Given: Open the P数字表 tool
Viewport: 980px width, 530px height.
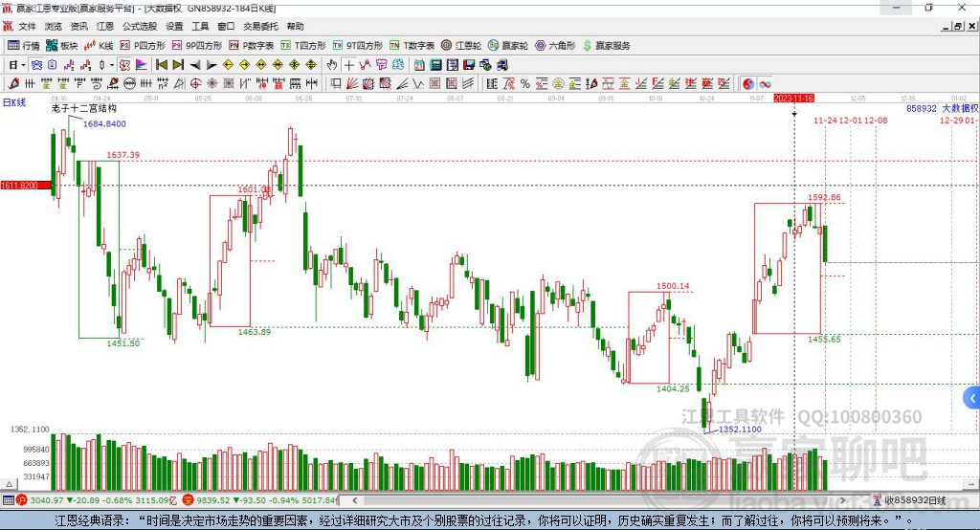Looking at the screenshot, I should point(252,46).
